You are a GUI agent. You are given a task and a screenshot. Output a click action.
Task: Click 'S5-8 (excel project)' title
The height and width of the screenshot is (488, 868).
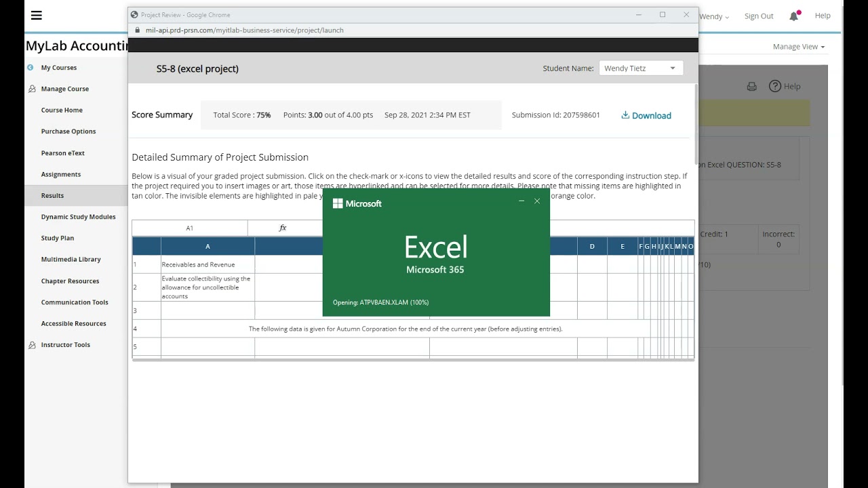[x=197, y=68]
